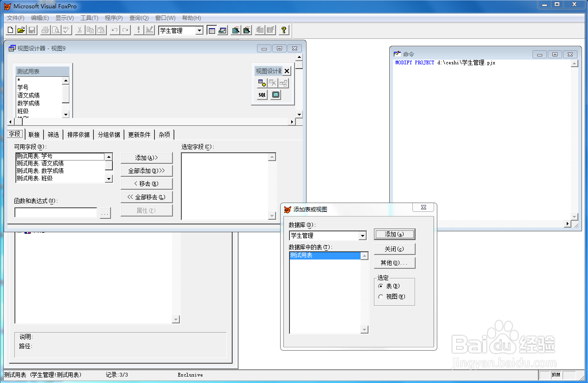Click the Open folder toolbar icon
588x383 pixels.
coord(21,30)
